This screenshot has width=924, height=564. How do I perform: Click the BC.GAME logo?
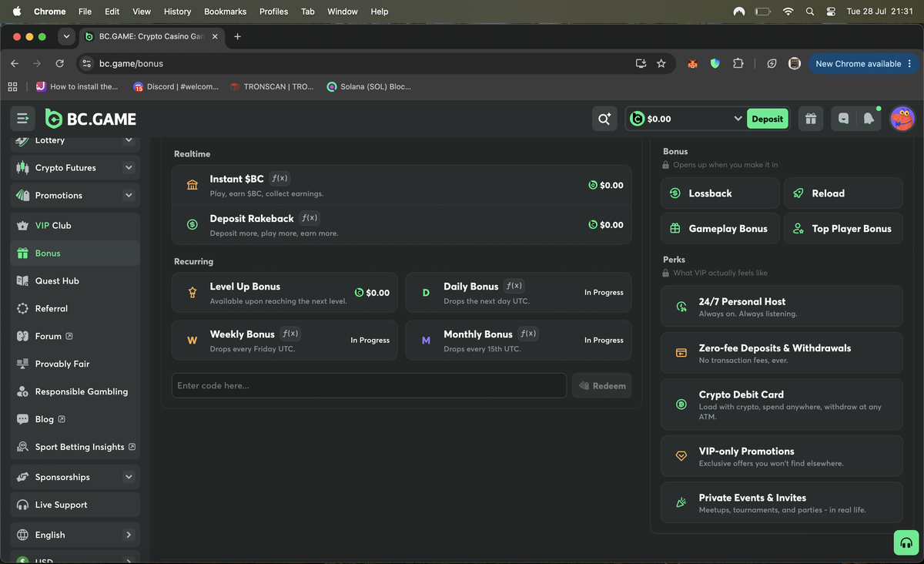(91, 119)
